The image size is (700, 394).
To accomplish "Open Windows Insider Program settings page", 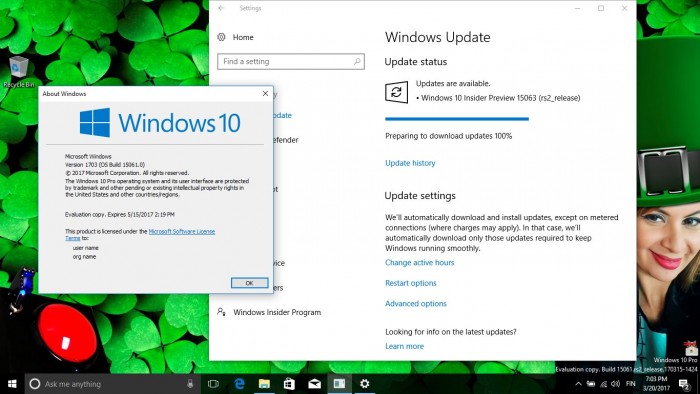I will [x=277, y=312].
